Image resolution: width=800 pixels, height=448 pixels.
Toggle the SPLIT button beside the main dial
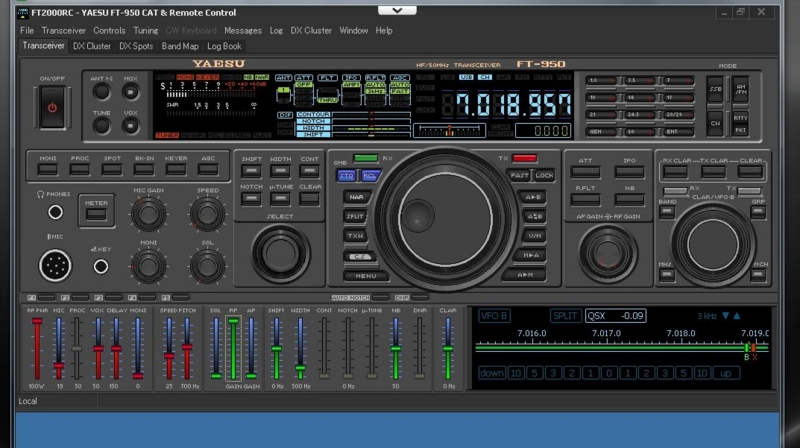pos(355,216)
